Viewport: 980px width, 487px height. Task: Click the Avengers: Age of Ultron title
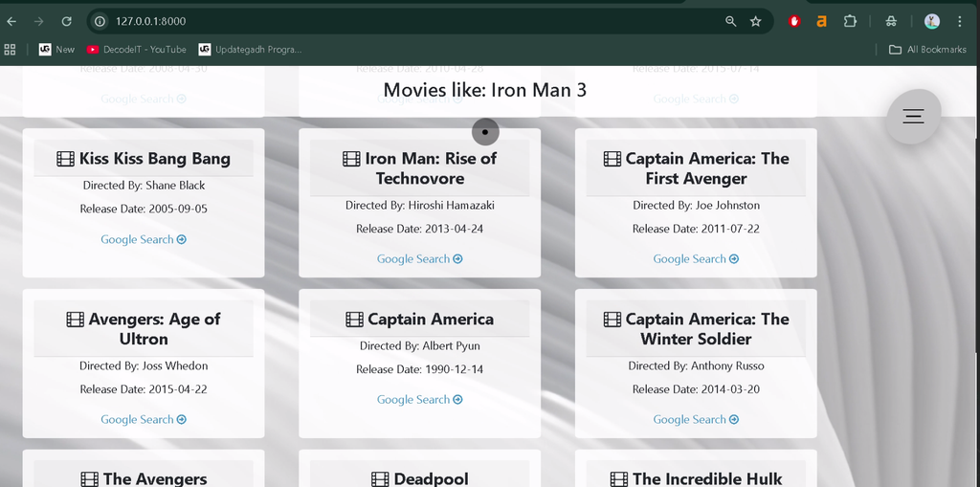point(154,329)
